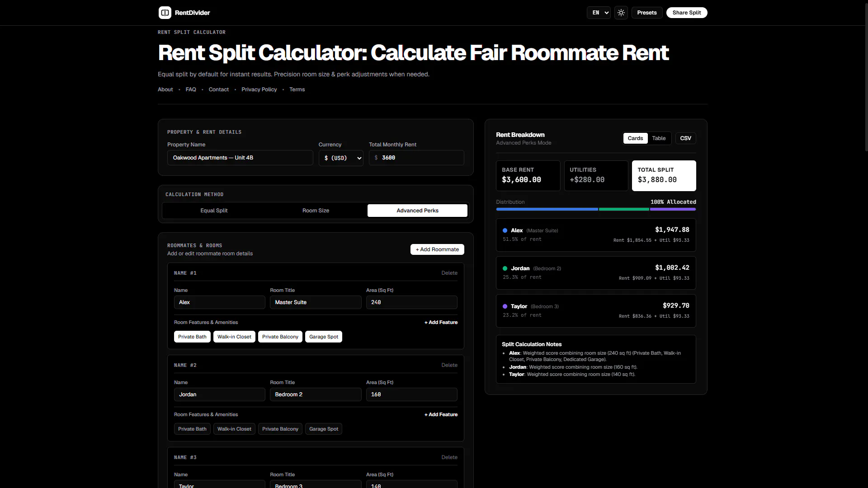Toggle Alex's Private Bath feature chip

tap(192, 337)
